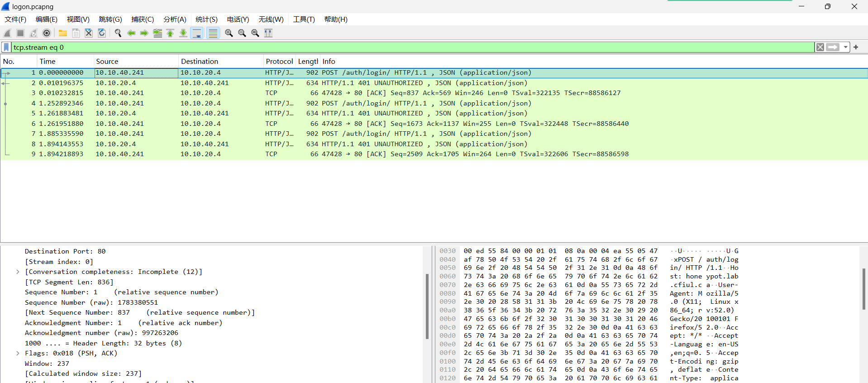The image size is (868, 383).
Task: Jump to the first packet icon
Action: point(170,33)
